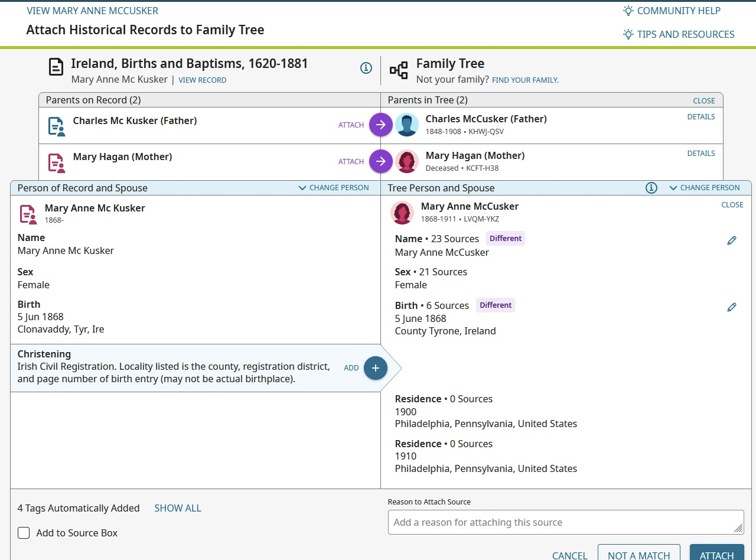Viewport: 756px width, 560px height.
Task: Select Mary Anne McCusker tree person name
Action: 470,206
